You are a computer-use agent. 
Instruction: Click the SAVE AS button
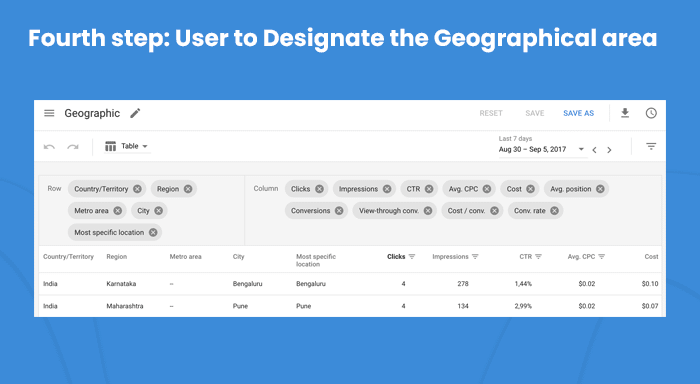(579, 113)
